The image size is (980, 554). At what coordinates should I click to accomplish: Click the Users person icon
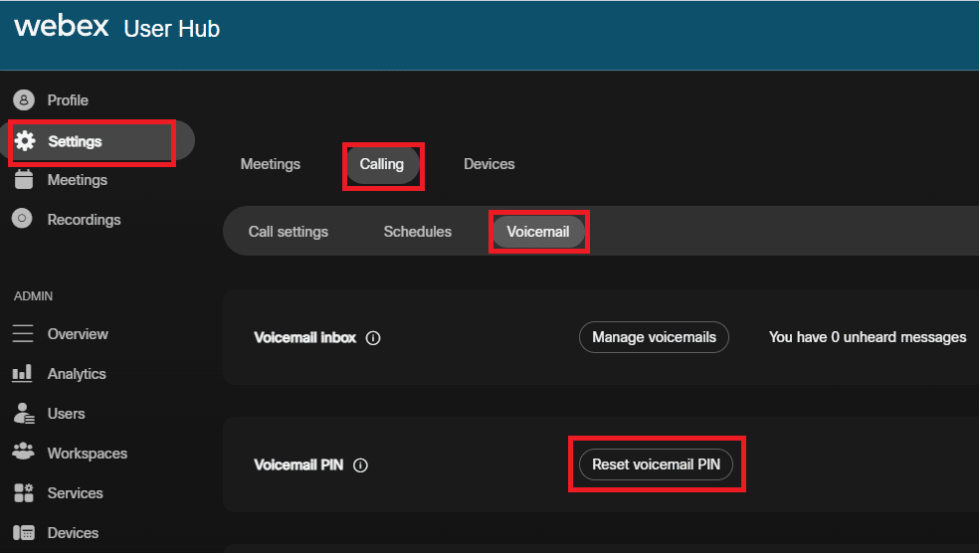pos(24,414)
